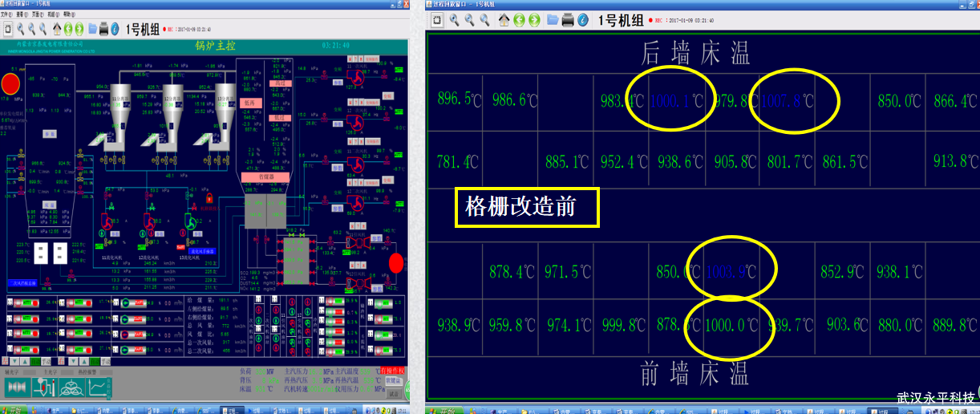Image resolution: width=980 pixels, height=414 pixels.
Task: Click the blue info icon in left window toolbar
Action: (x=115, y=29)
